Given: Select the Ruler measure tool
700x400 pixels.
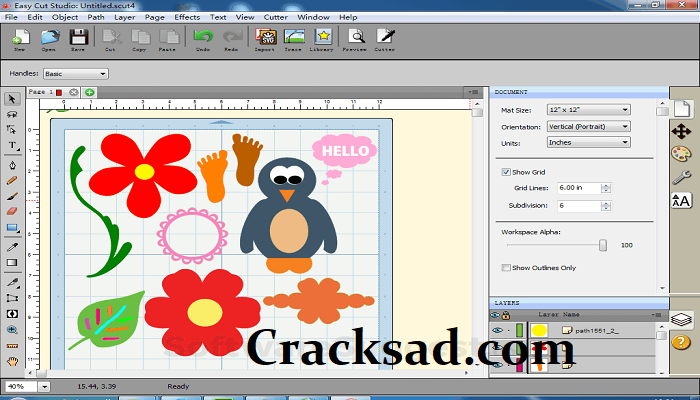Looking at the screenshot, I should coord(12,346).
